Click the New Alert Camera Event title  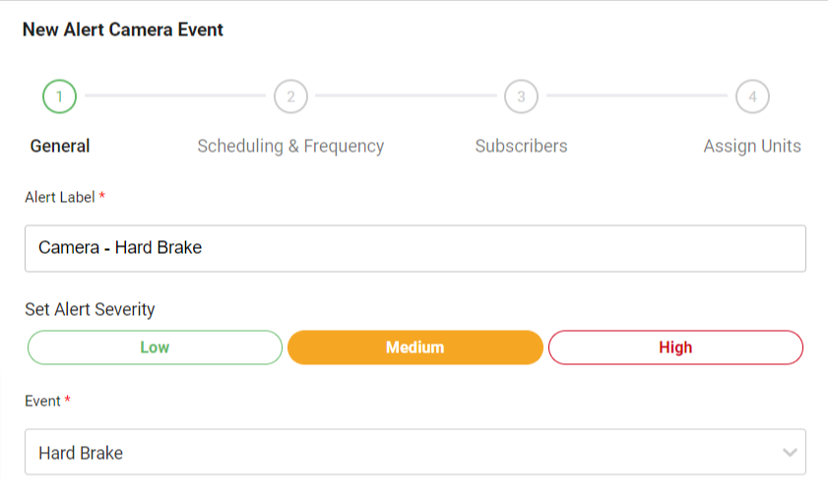click(x=123, y=30)
